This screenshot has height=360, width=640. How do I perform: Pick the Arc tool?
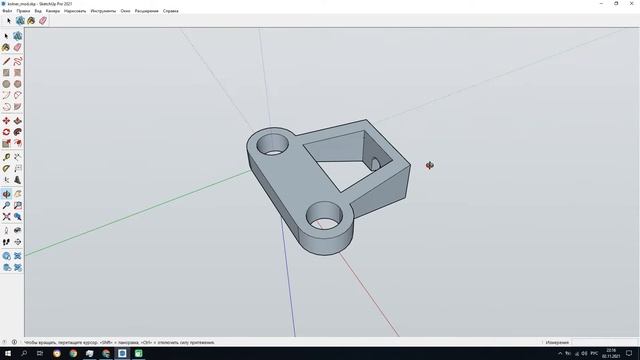[6, 96]
